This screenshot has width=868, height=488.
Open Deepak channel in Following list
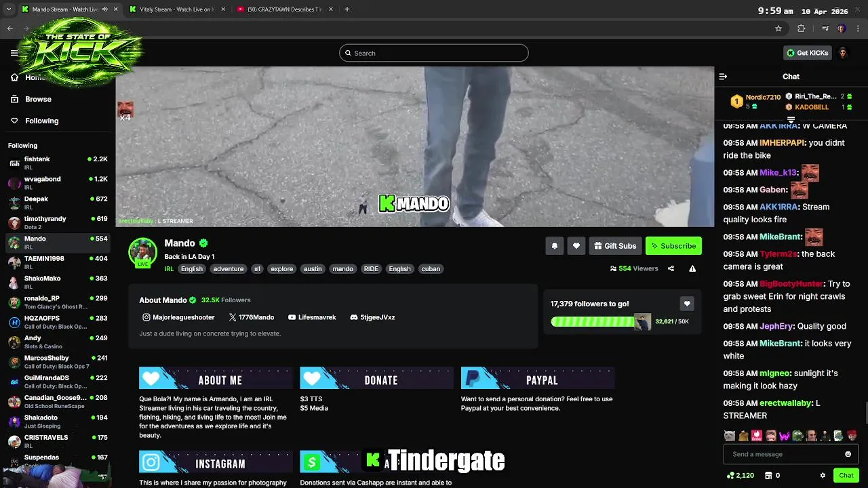[58, 203]
